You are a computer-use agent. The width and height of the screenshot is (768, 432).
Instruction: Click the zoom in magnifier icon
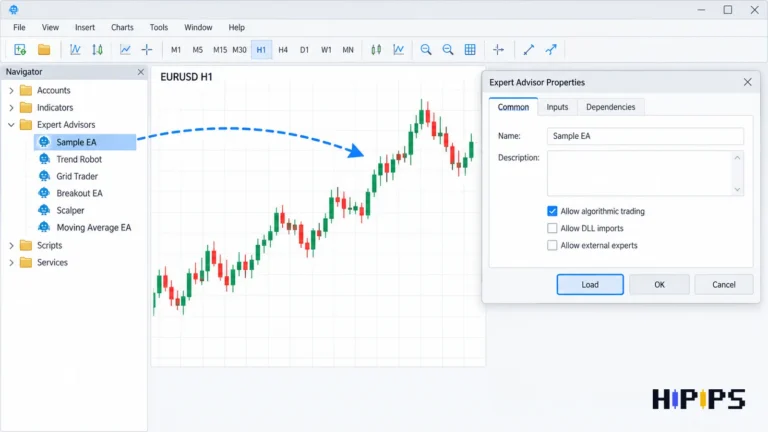tap(426, 49)
